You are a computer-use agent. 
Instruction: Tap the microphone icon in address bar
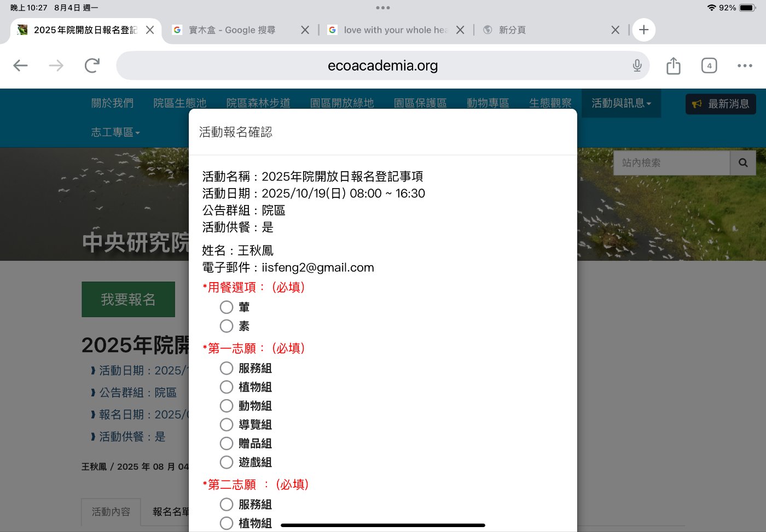click(637, 66)
